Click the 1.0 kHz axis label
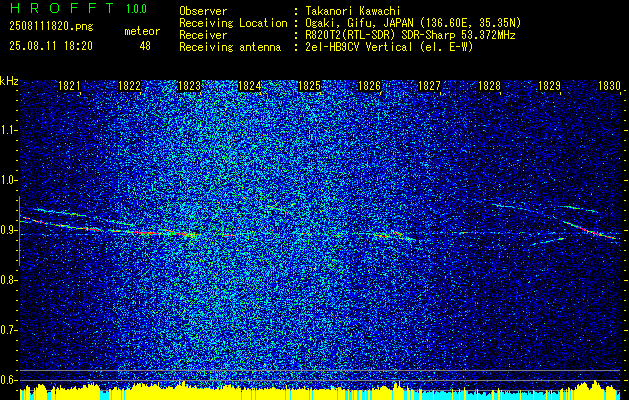 tap(8, 181)
